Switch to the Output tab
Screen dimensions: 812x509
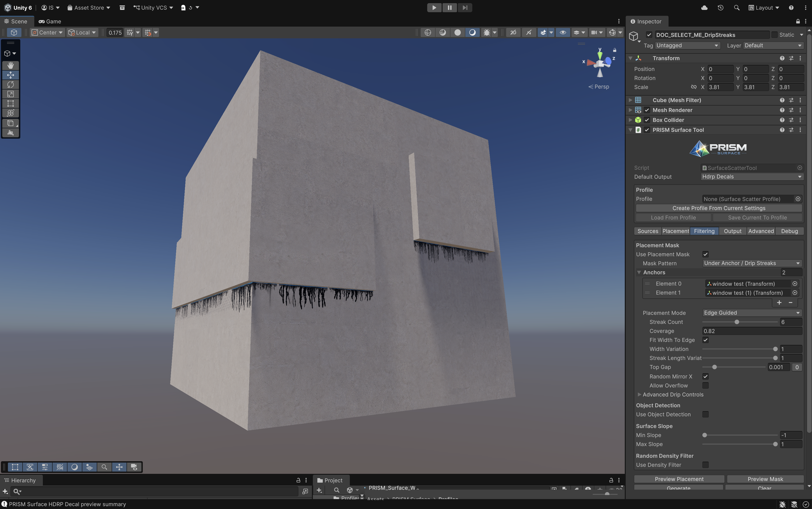click(733, 231)
